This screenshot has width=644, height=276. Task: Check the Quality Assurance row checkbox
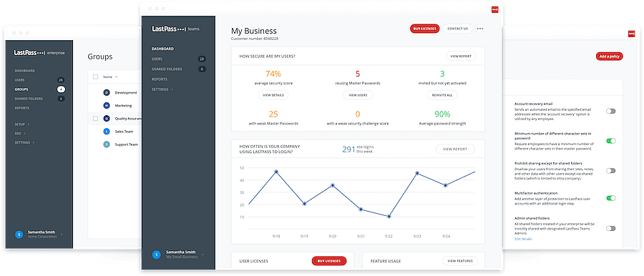coord(96,118)
